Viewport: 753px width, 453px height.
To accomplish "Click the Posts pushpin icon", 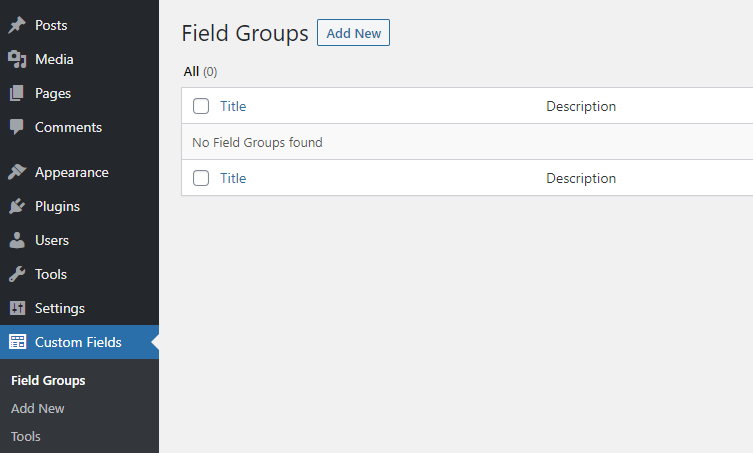I will [17, 25].
